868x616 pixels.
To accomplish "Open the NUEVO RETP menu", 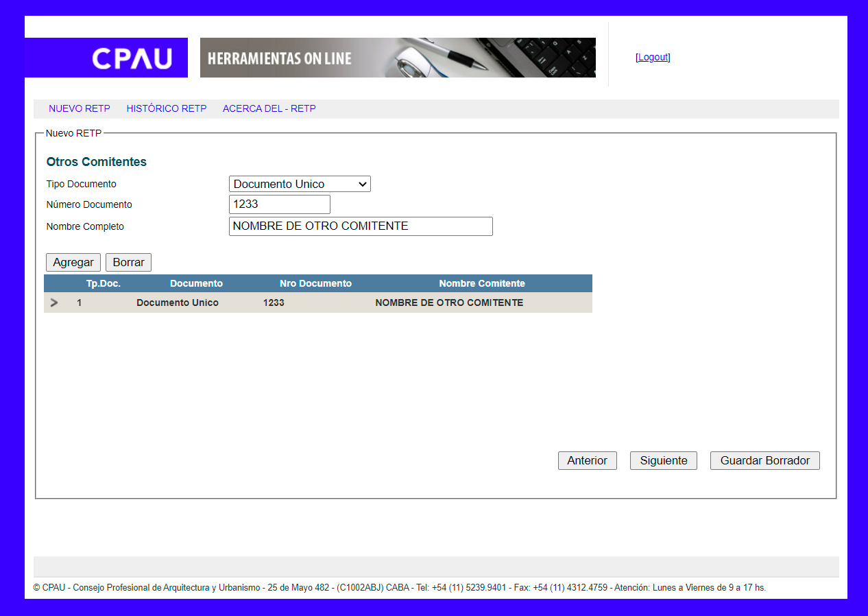I will click(x=80, y=108).
